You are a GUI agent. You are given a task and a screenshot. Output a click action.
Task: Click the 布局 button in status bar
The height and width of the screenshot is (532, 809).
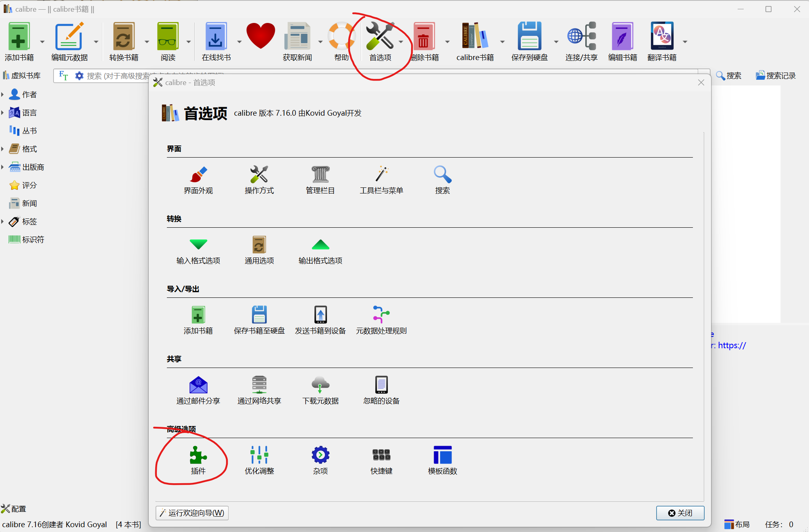pyautogui.click(x=737, y=524)
